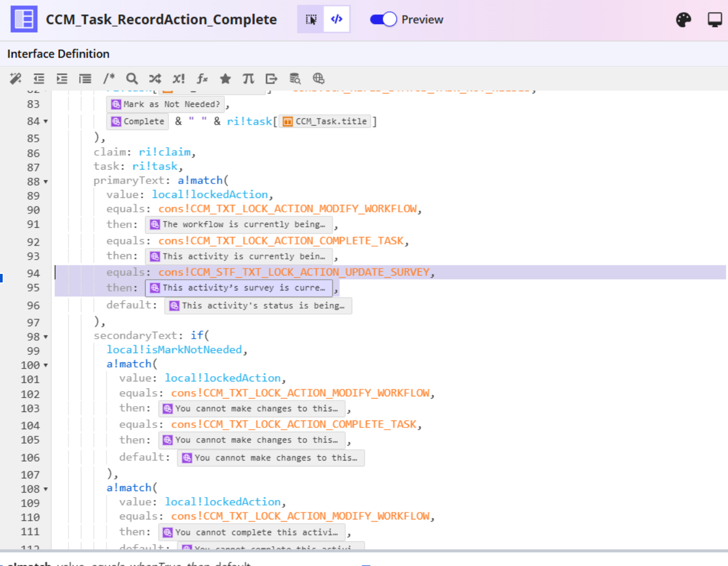Image resolution: width=728 pixels, height=566 pixels.
Task: Click the CCM_Task_RecordAction_Complete title
Action: pyautogui.click(x=161, y=19)
